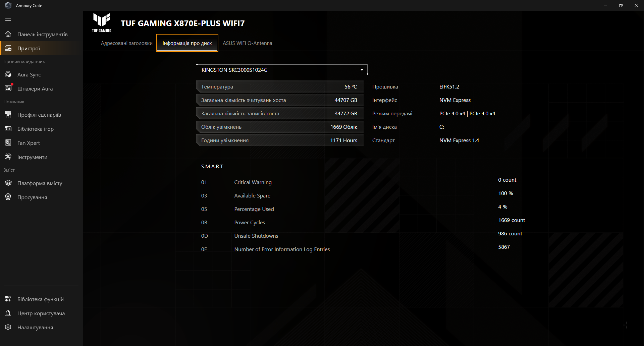Click the drive selector dropdown arrow
The width and height of the screenshot is (644, 346).
click(362, 70)
